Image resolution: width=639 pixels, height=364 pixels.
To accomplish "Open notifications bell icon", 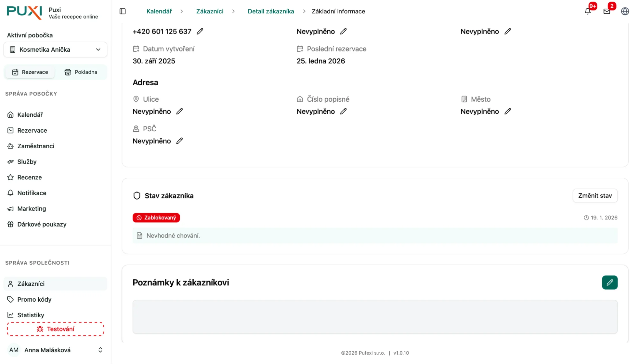I will point(588,11).
